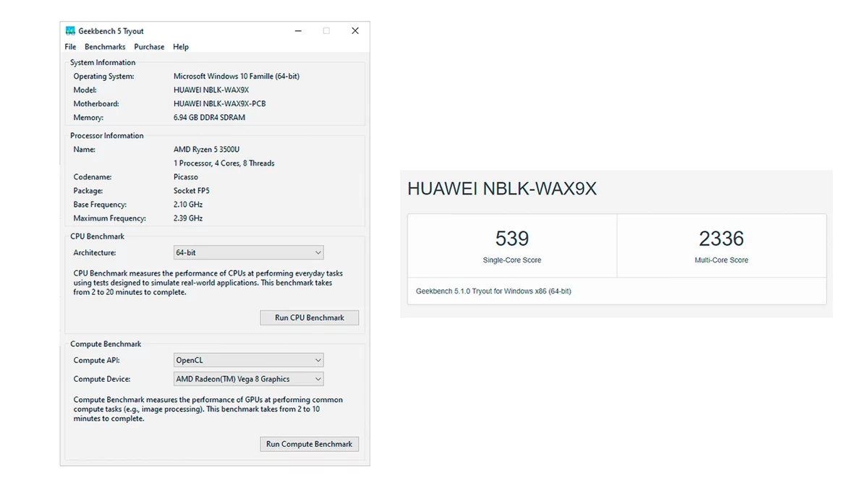
Task: Click the 'Single-Core Score' label
Action: coord(512,260)
